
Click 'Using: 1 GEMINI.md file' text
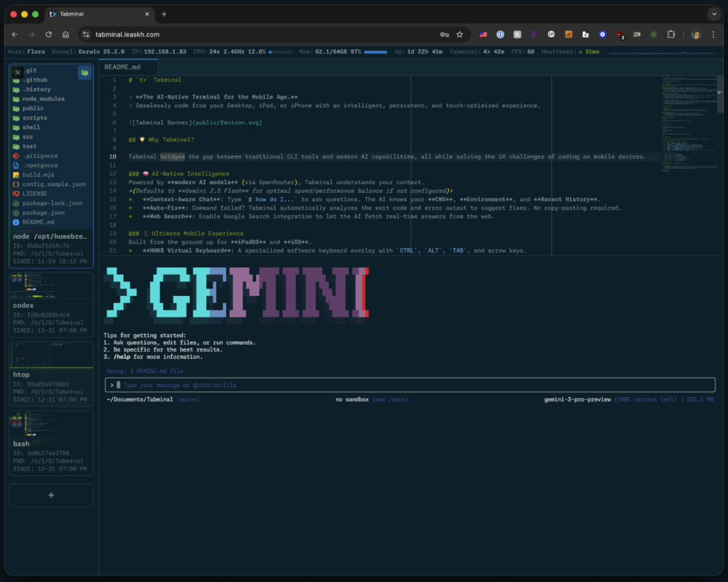pyautogui.click(x=145, y=371)
